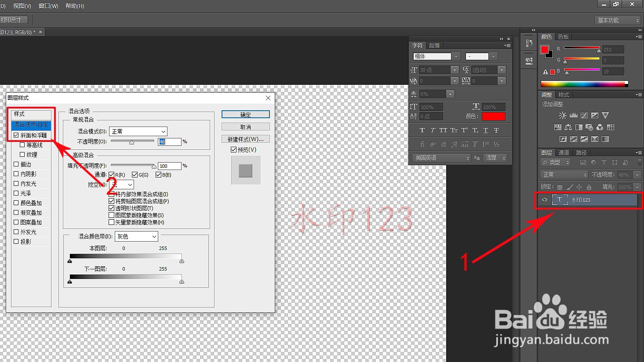Add an Exposure adjustment

click(x=595, y=116)
